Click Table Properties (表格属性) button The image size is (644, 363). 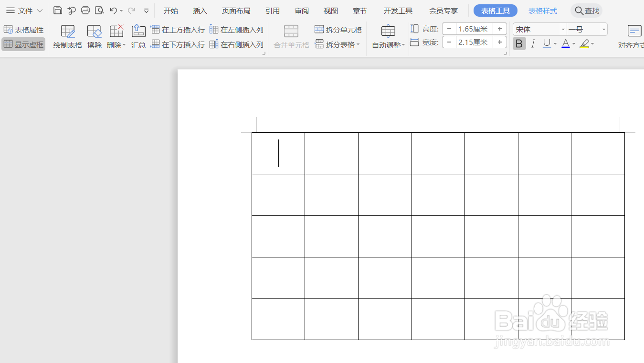tap(23, 30)
